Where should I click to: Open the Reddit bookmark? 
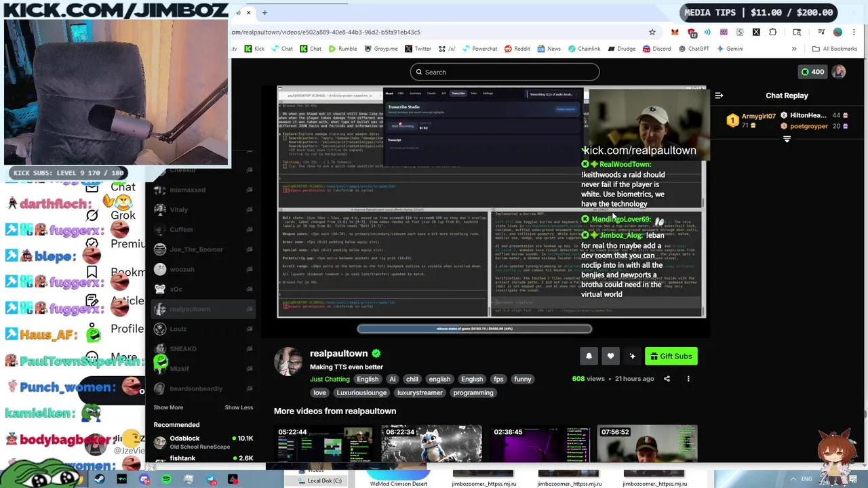pos(517,49)
